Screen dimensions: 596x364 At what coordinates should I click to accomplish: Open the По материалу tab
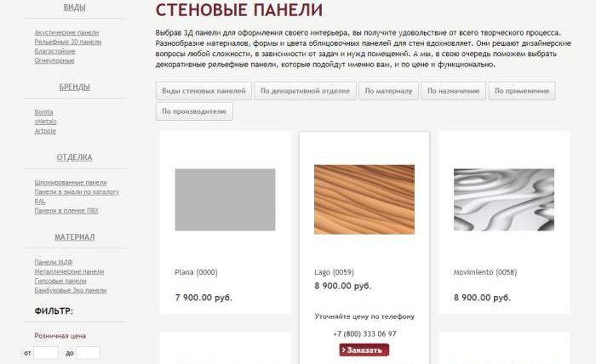(x=388, y=91)
